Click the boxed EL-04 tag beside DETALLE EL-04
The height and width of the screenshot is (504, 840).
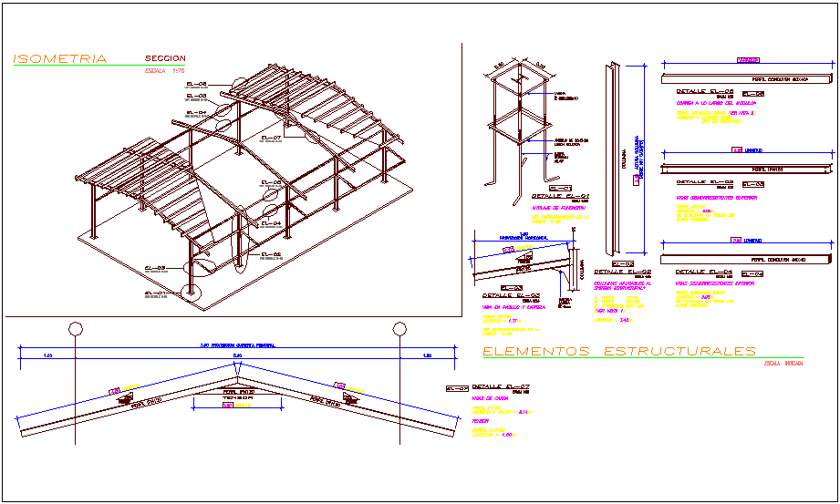click(x=752, y=273)
